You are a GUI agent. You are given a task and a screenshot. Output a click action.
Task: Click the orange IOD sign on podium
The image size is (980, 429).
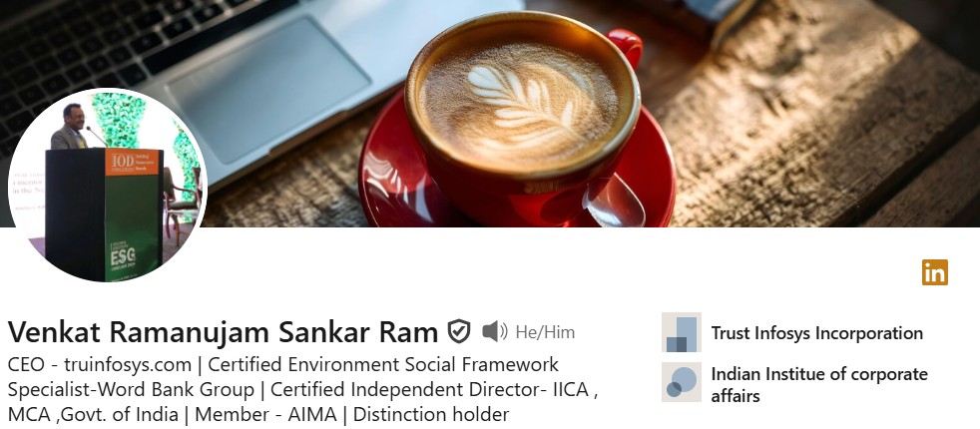click(x=132, y=162)
